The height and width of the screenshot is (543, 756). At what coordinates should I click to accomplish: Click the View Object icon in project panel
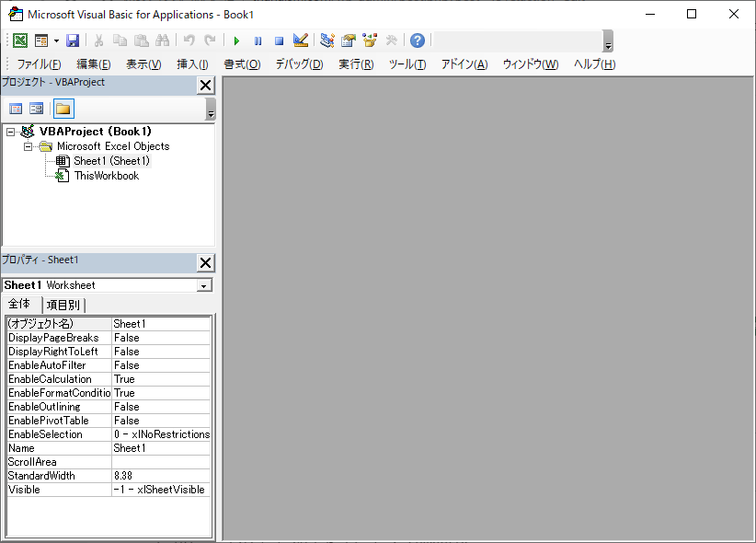[x=36, y=109]
